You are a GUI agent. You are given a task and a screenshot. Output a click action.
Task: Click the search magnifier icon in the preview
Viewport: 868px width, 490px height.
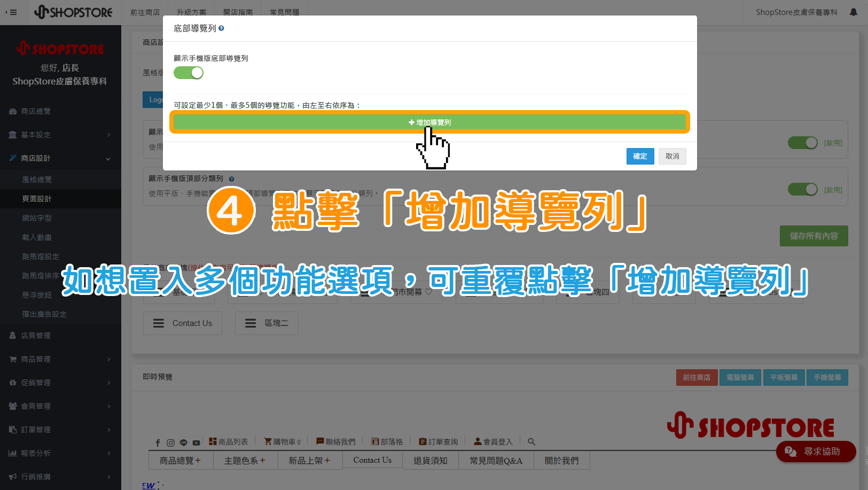(531, 442)
